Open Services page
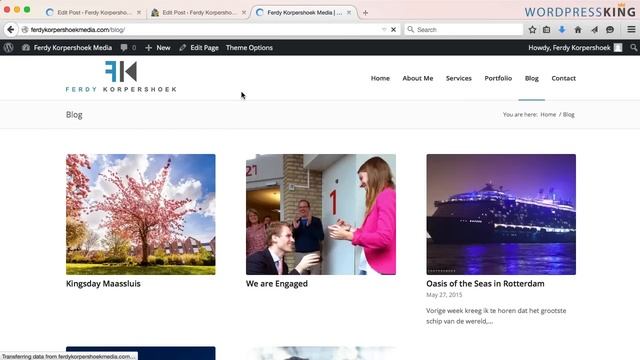640x360 pixels. pos(458,78)
